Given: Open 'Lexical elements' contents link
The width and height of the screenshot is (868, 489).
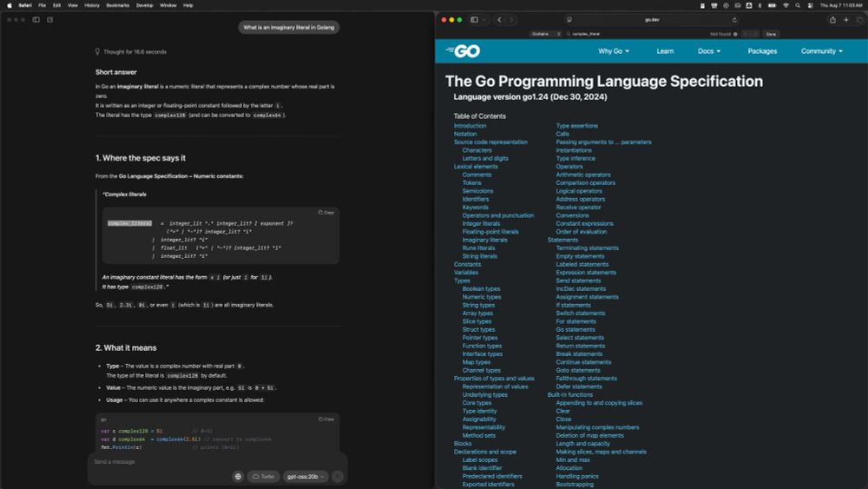Looking at the screenshot, I should pos(476,166).
